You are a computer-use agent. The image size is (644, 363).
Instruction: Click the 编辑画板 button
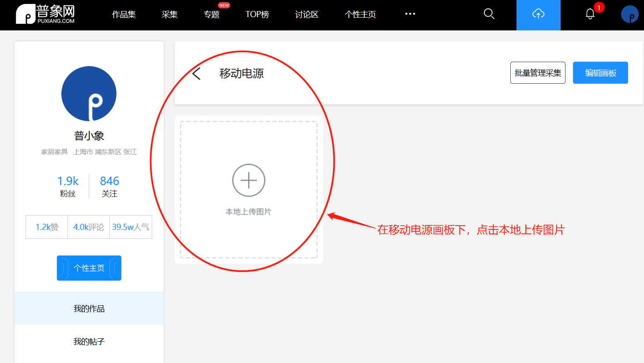pyautogui.click(x=600, y=72)
